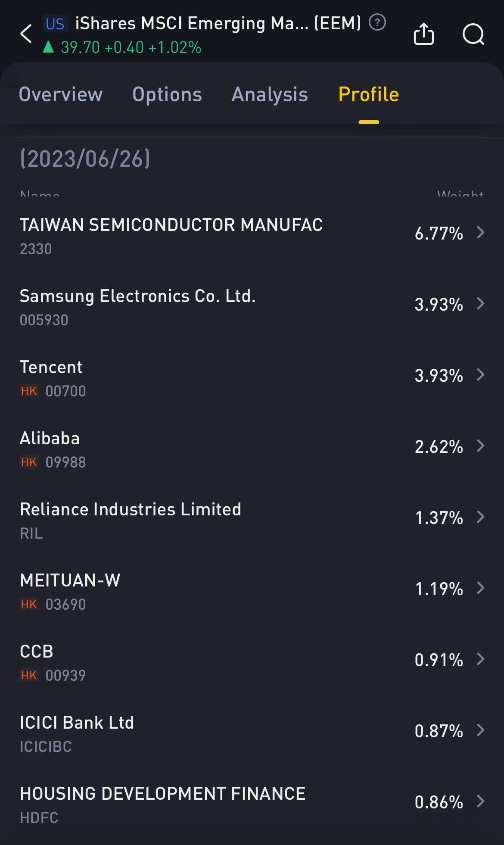Tap the 39.70 price change line

click(122, 47)
